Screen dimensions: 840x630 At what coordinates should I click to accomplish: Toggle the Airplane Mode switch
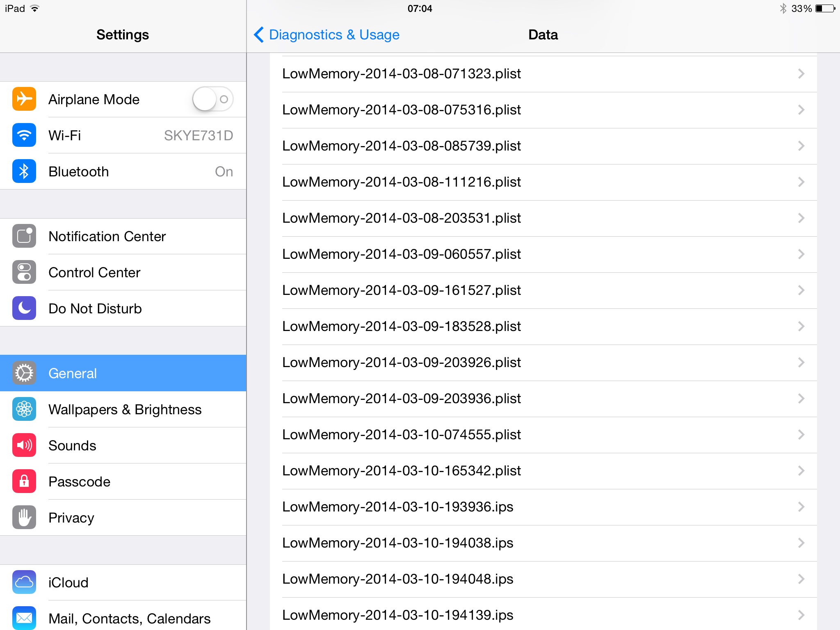point(213,99)
